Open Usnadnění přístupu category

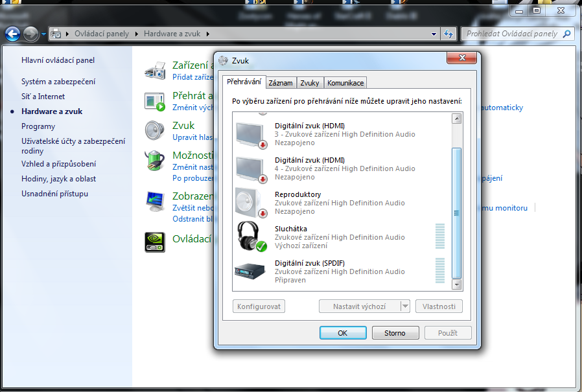(x=54, y=193)
